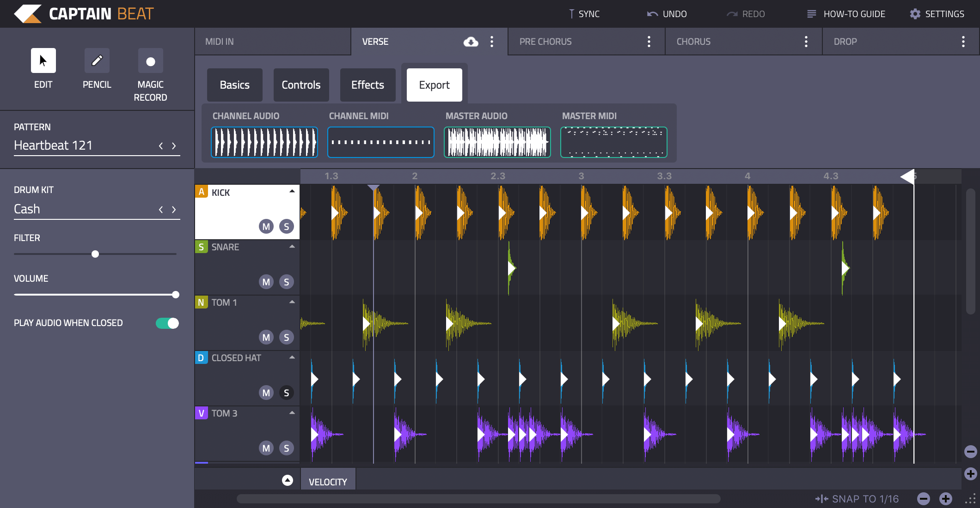
Task: Click cloud download icon on Verse tab
Action: [x=471, y=42]
